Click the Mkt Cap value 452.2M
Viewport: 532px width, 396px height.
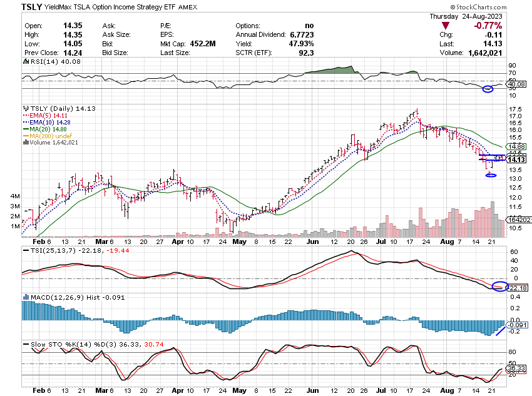click(203, 44)
